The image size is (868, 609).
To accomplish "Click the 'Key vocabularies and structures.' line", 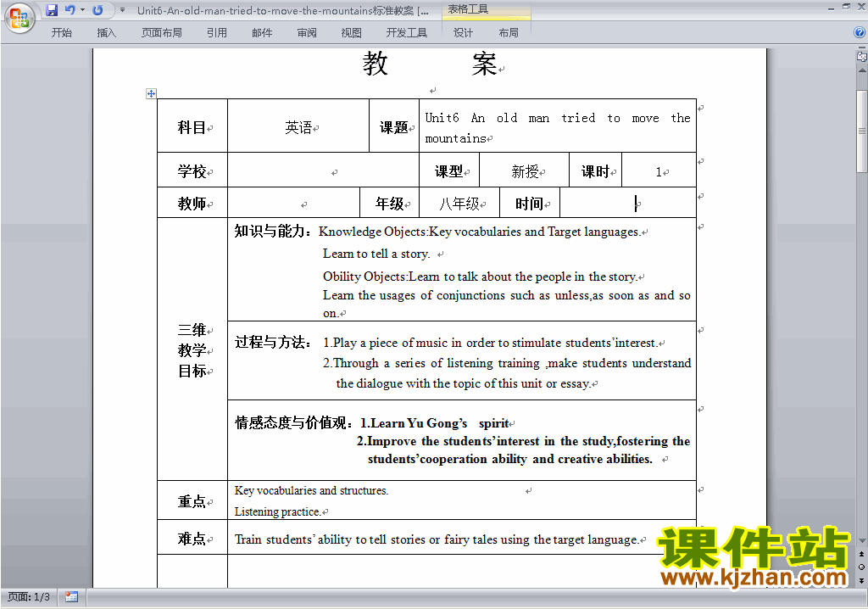I will point(311,490).
